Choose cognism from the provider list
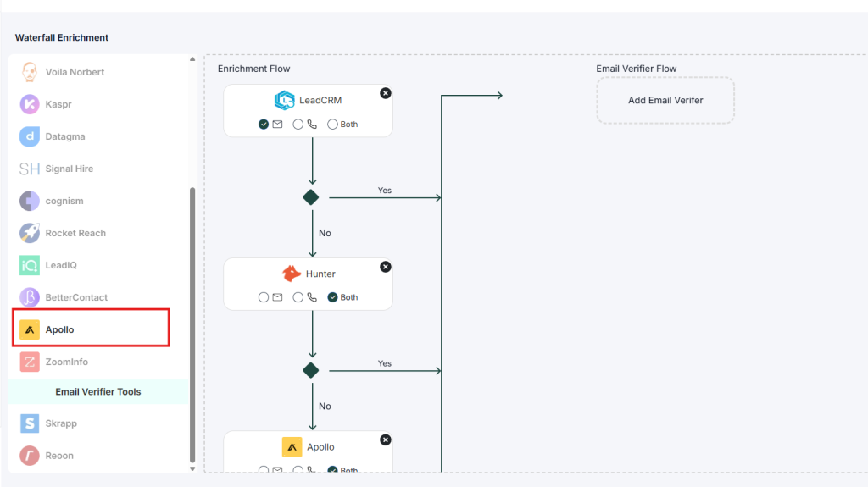Screen dimensions: 868x487 coord(64,201)
